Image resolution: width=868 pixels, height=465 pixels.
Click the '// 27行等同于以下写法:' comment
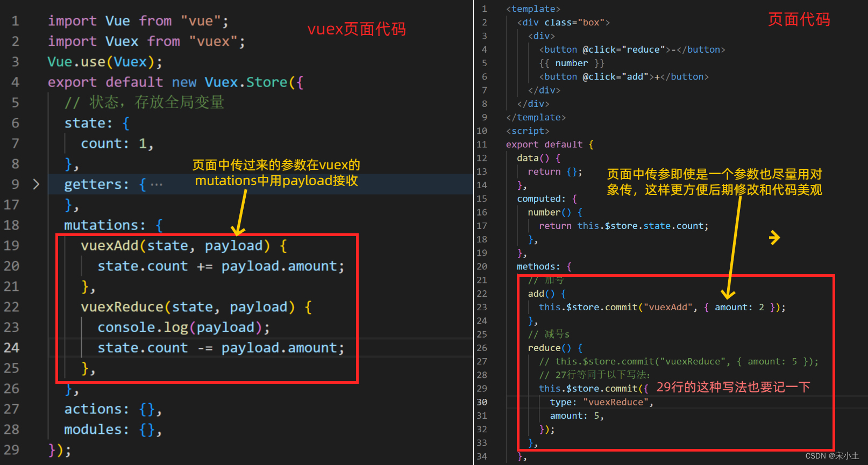pos(594,375)
